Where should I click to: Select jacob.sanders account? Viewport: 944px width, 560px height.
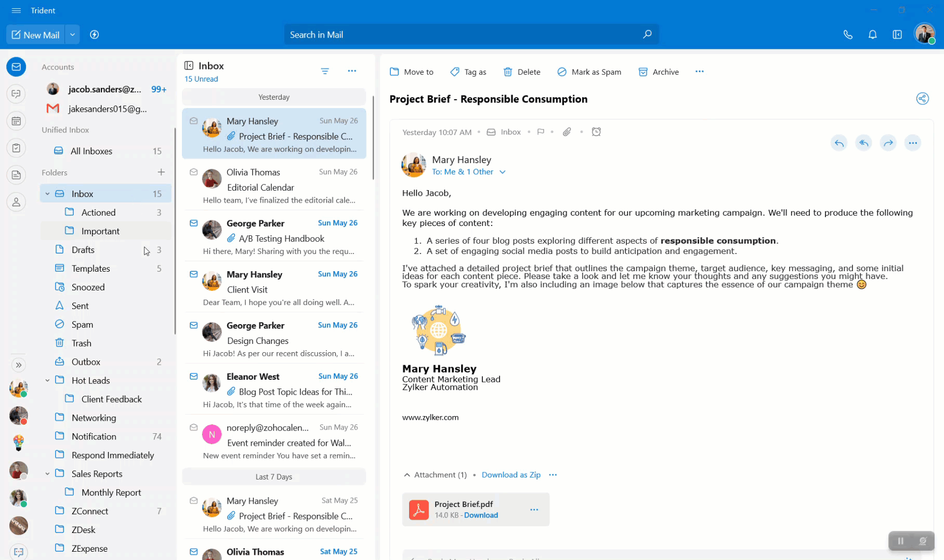(x=106, y=89)
